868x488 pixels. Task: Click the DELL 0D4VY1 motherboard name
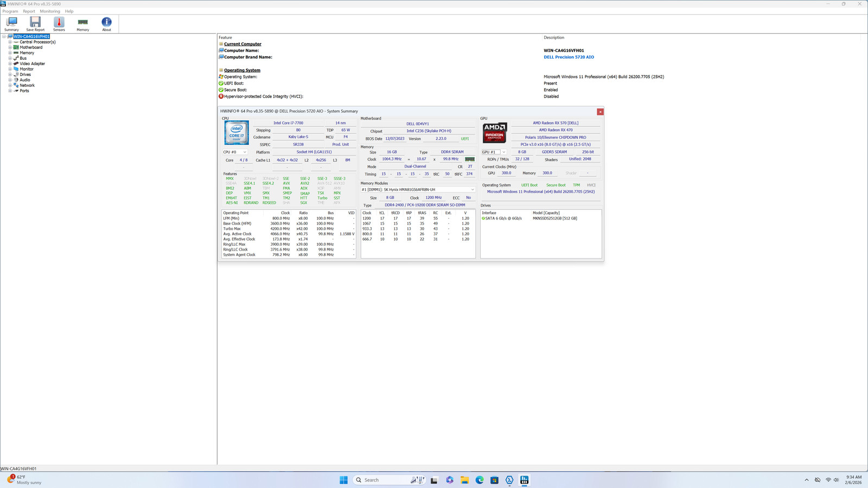418,124
